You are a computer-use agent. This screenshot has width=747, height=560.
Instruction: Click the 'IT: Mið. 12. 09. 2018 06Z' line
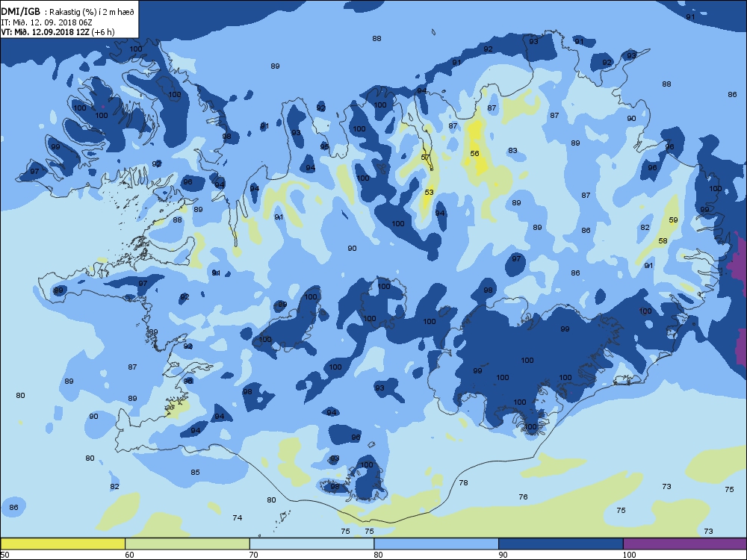(46, 22)
